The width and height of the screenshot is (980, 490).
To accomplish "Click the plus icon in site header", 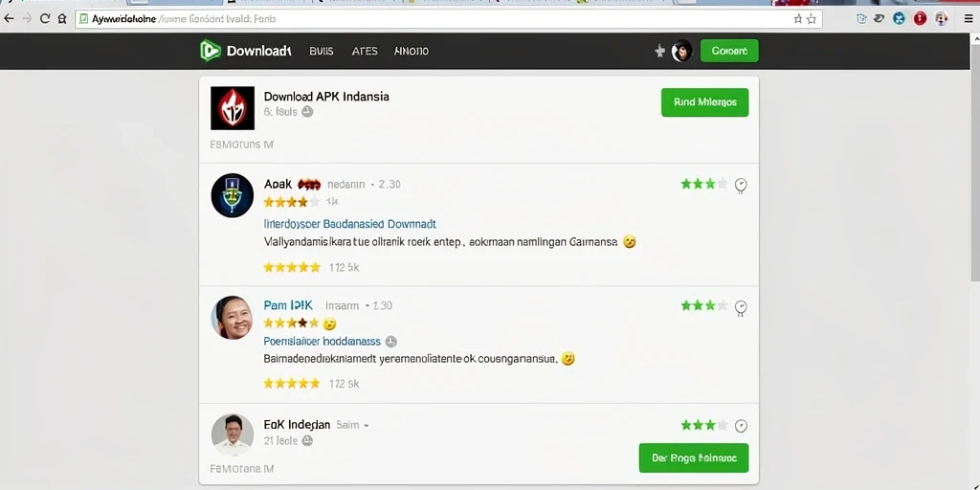I will tap(659, 52).
